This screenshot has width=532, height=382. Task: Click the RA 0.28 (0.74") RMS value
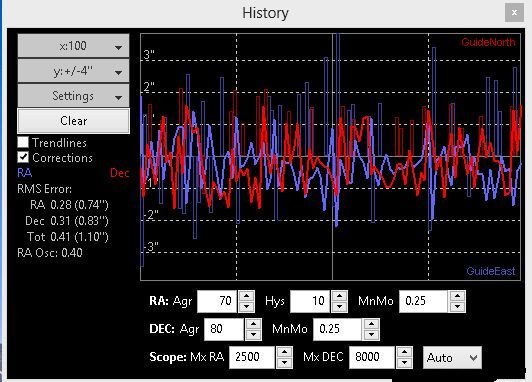pyautogui.click(x=69, y=205)
